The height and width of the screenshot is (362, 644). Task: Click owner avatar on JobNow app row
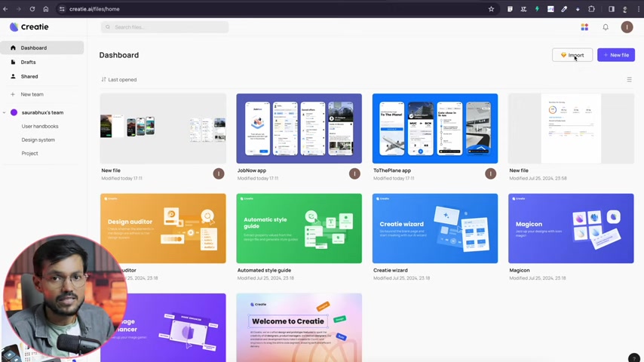click(354, 173)
